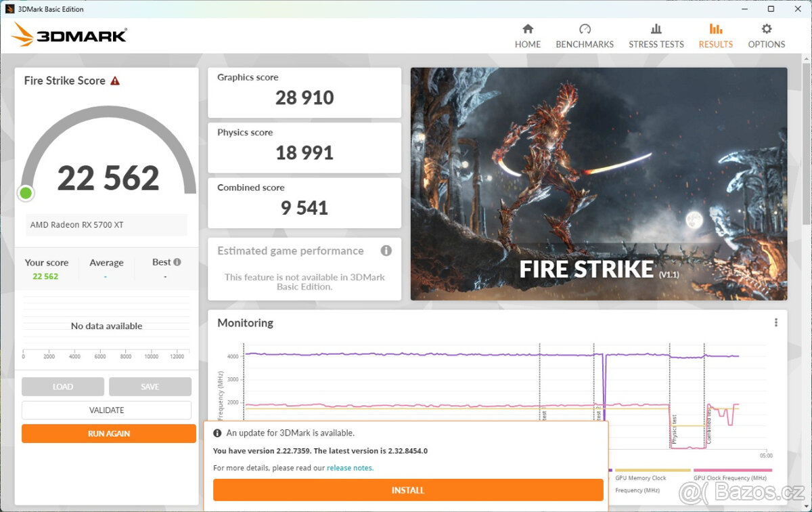The height and width of the screenshot is (512, 812).
Task: Click INSTALL to update 3DMark
Action: pyautogui.click(x=407, y=490)
